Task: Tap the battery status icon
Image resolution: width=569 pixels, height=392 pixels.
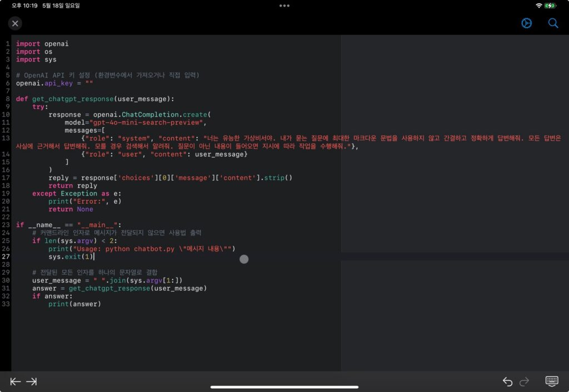Action: coord(550,6)
